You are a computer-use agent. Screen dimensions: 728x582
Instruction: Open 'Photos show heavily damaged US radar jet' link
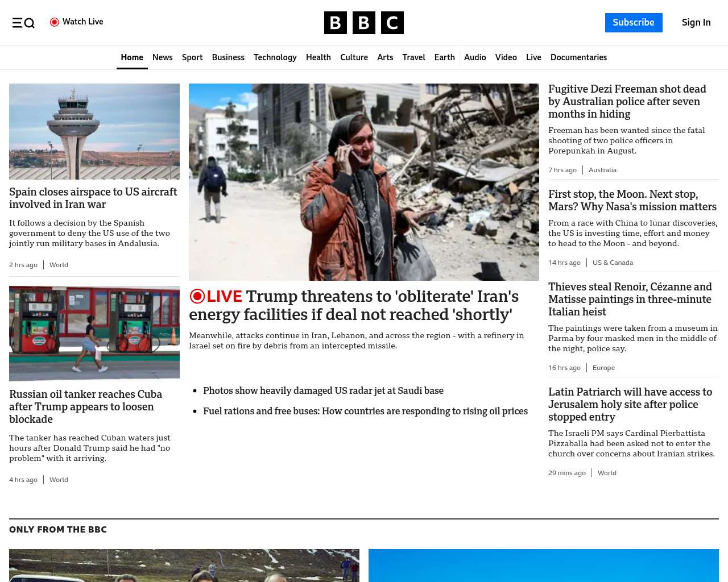click(x=323, y=390)
